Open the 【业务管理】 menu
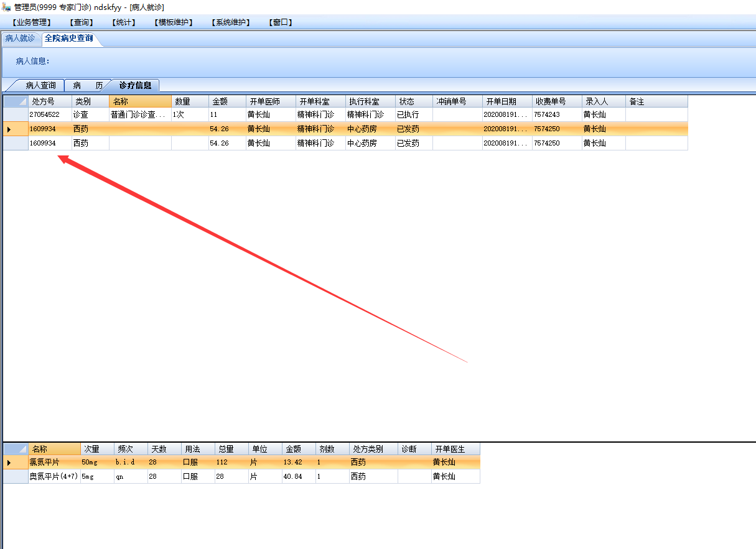This screenshot has height=549, width=756. (30, 22)
